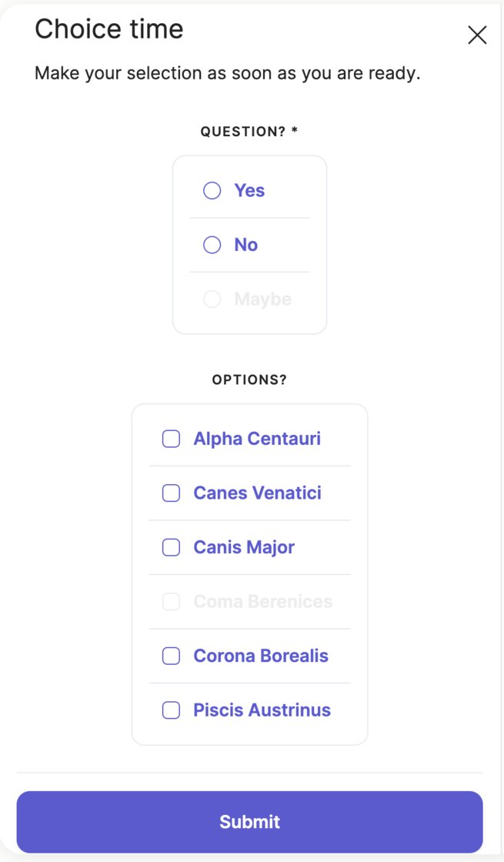Enable the Canis Major checkbox

pos(171,547)
